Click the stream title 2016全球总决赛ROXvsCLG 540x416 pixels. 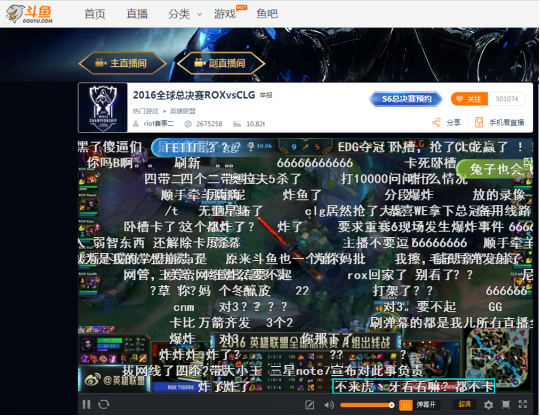(194, 95)
